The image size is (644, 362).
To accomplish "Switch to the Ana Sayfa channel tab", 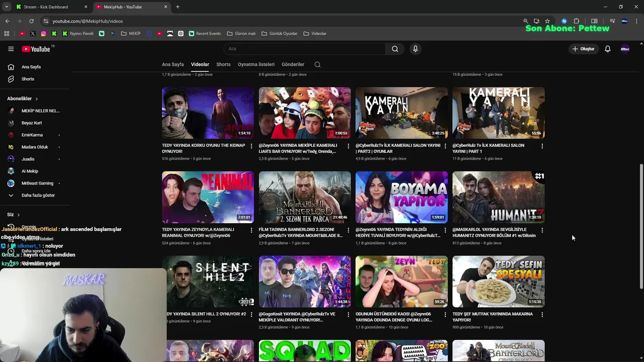I will 173,64.
